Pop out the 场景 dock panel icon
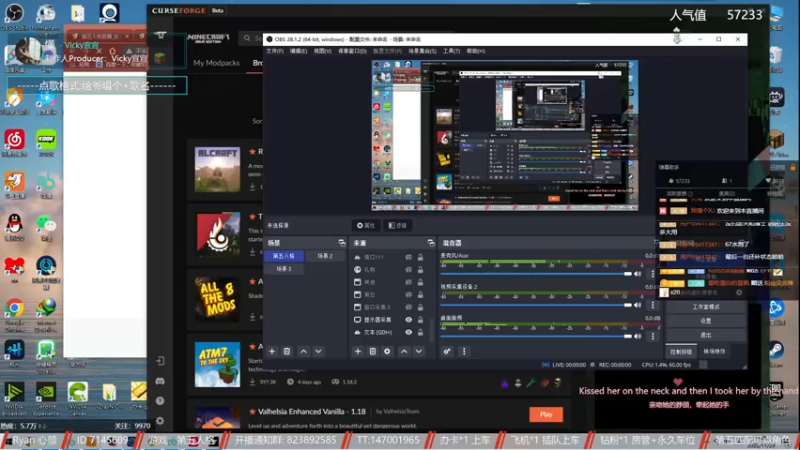Screen dimensions: 800x450 (341, 243)
